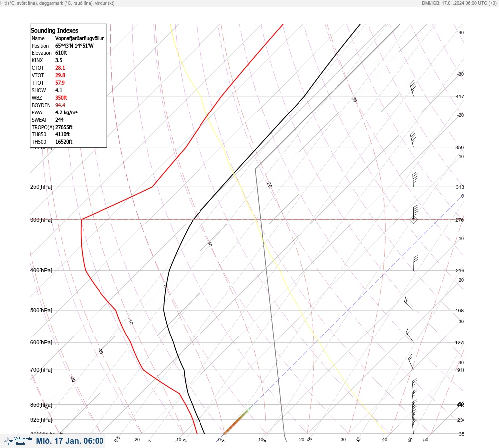Click the 300[hPa] pressure label
This screenshot has height=448, width=499.
point(41,220)
